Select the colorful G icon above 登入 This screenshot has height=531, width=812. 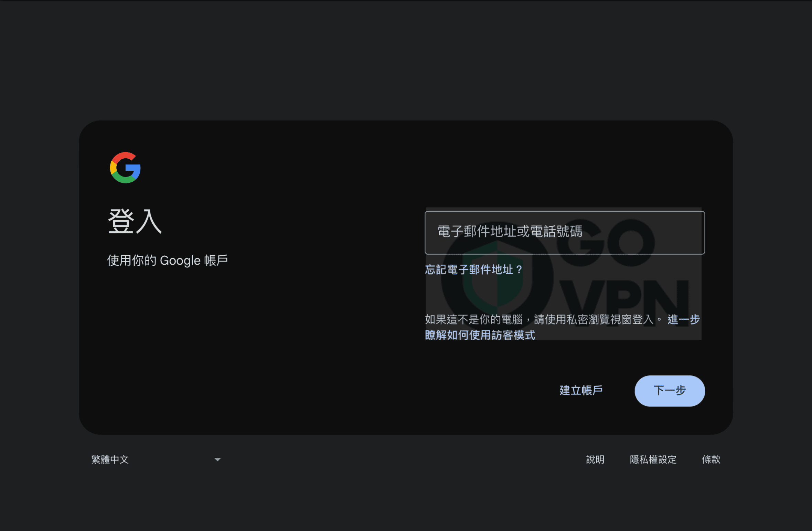[125, 168]
